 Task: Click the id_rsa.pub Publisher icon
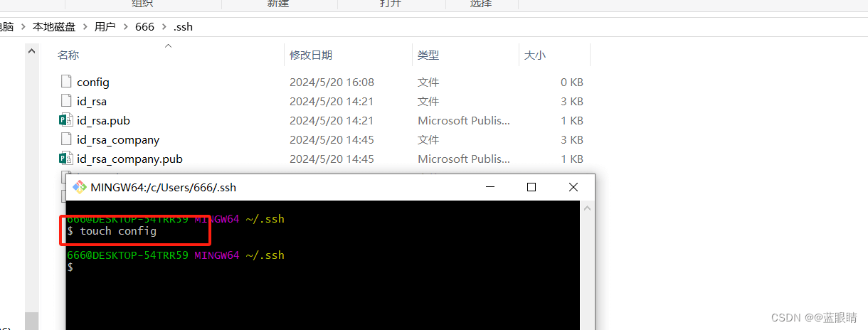coord(66,120)
